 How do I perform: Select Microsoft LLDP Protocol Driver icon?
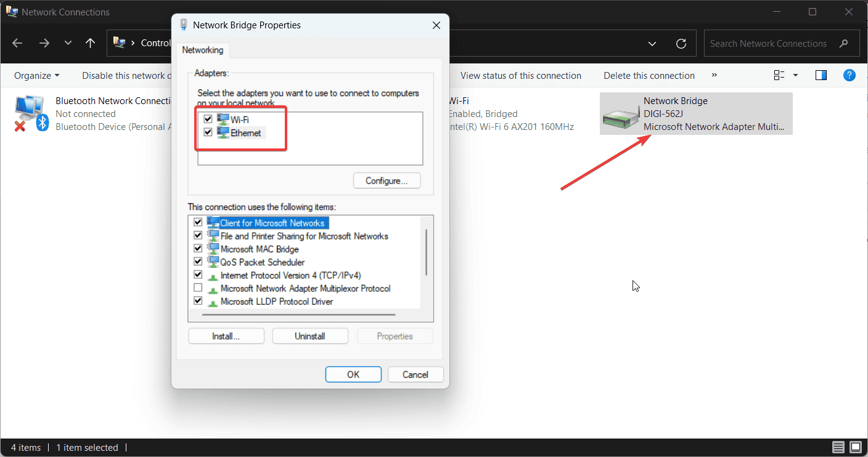213,302
